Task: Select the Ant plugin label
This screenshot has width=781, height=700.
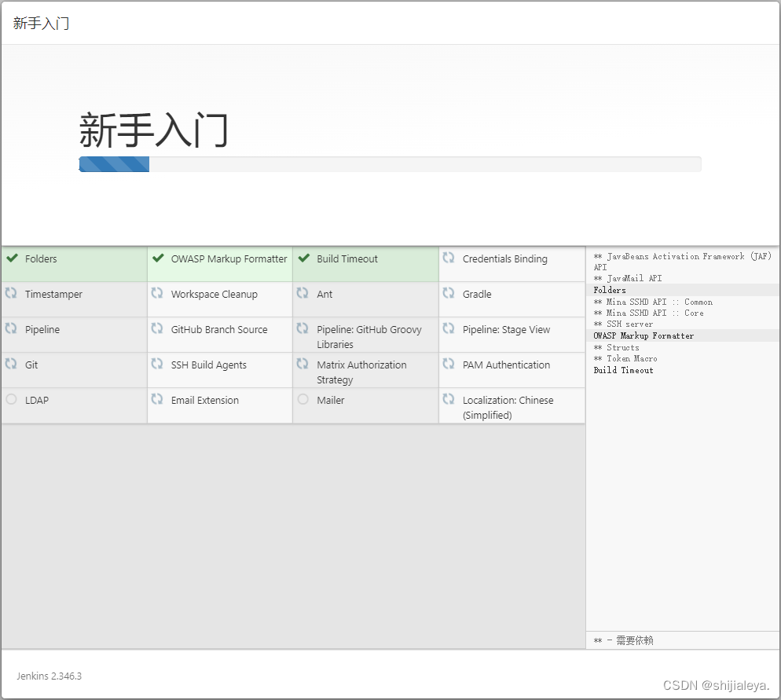Action: tap(324, 295)
